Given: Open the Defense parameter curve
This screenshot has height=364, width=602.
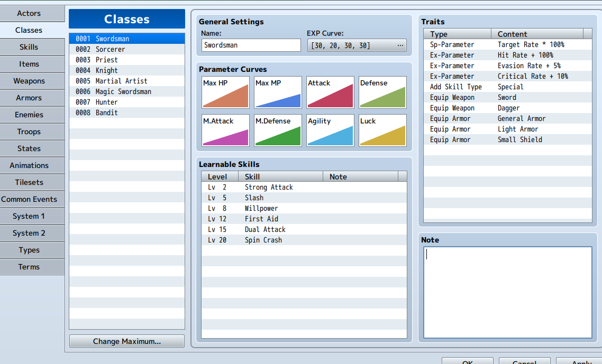Looking at the screenshot, I should [x=382, y=92].
